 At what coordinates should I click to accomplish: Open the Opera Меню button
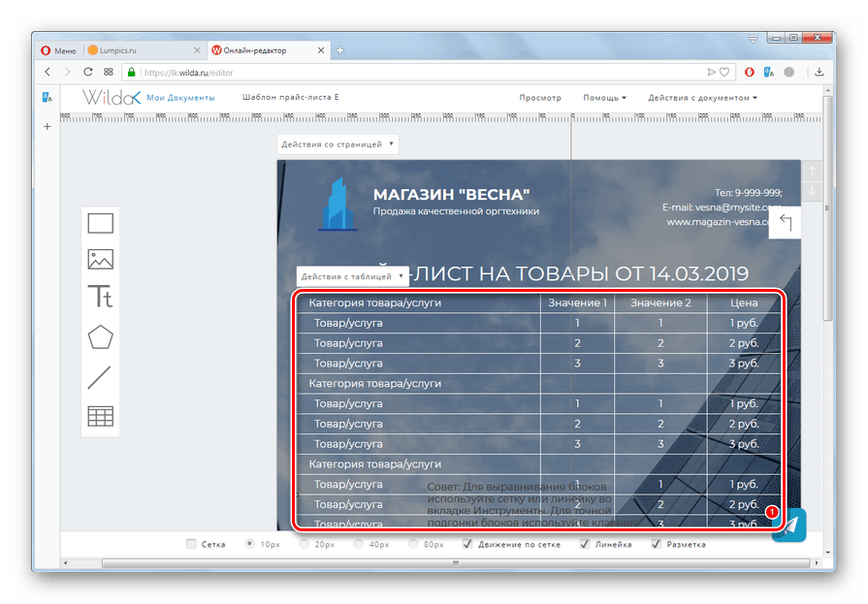[59, 50]
